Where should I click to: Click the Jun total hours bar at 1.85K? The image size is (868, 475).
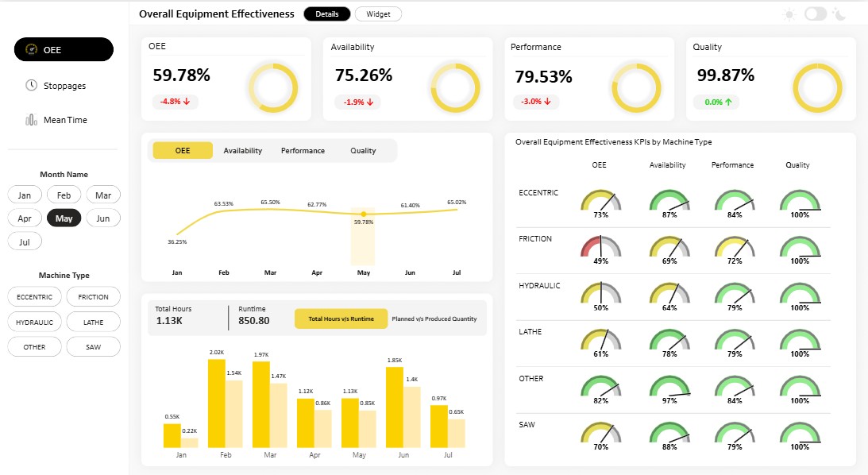[394, 407]
